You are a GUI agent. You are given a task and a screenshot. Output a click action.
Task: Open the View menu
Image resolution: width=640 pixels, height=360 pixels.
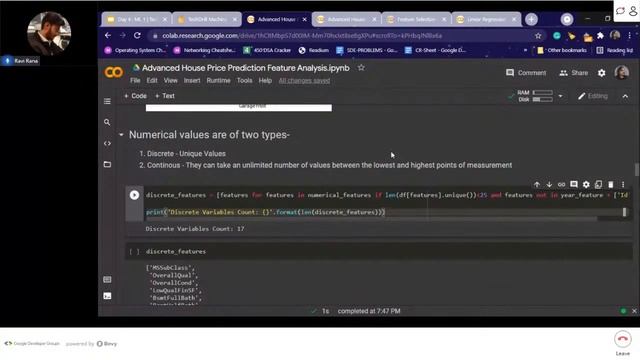[171, 80]
